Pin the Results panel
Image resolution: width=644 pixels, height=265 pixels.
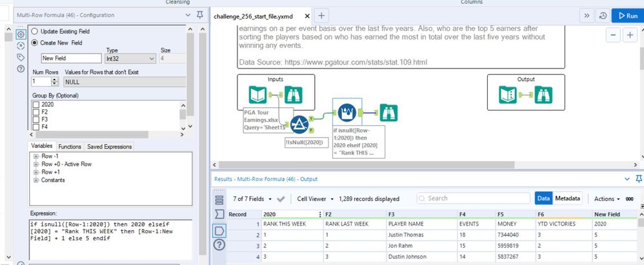639,179
